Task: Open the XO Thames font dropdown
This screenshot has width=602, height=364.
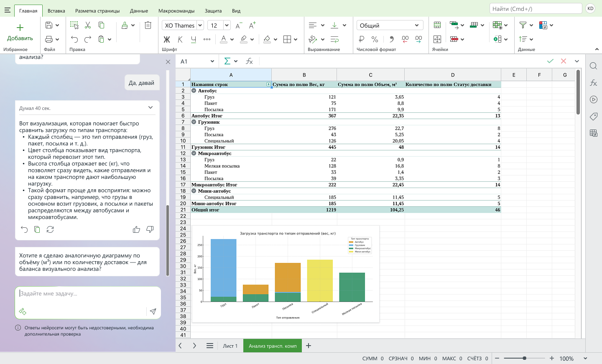Action: (200, 25)
